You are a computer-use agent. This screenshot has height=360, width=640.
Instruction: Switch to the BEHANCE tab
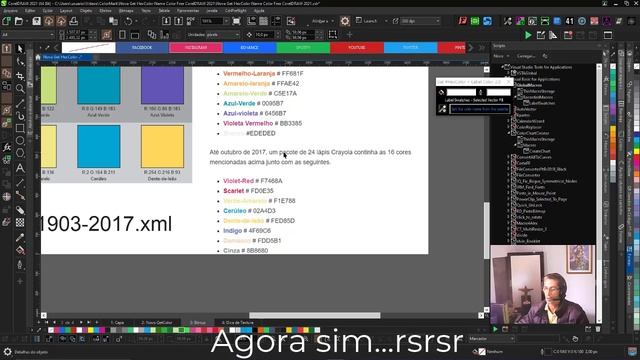click(249, 48)
